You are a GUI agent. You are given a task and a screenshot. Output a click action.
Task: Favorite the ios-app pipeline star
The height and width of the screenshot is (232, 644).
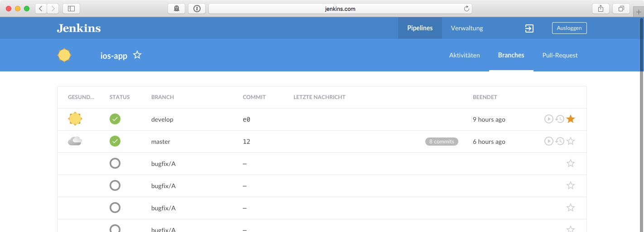pos(137,55)
